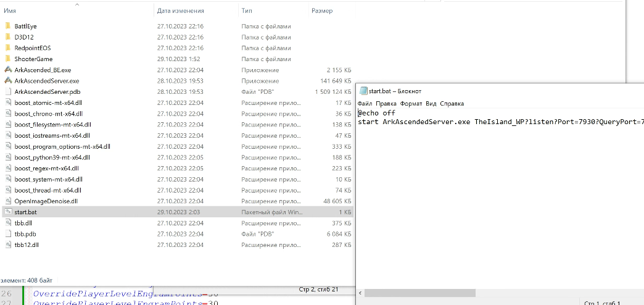Select boost_atomic-mt-x64.dll file icon
Screen dimensions: 644x305
click(7, 102)
